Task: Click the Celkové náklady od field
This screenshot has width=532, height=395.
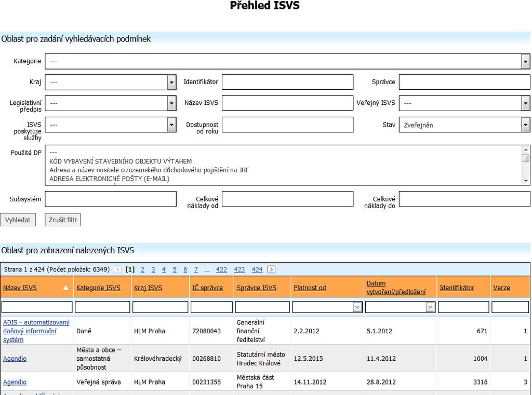Action: coord(288,199)
